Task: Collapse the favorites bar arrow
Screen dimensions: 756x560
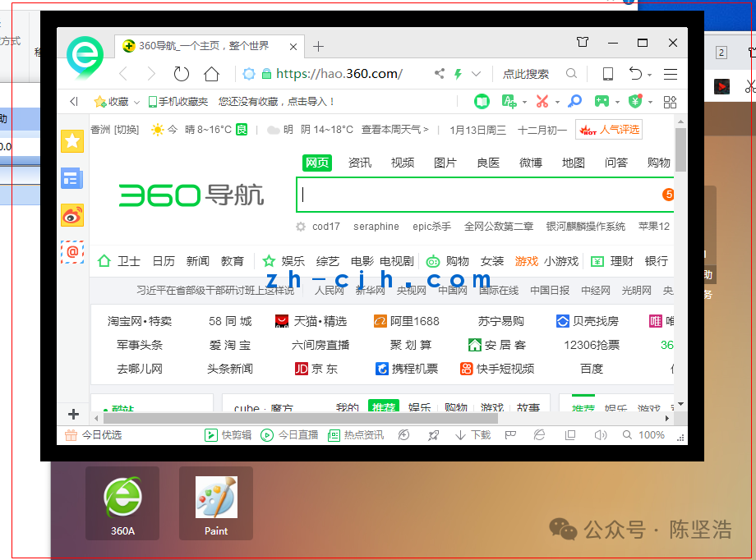Action: [74, 101]
